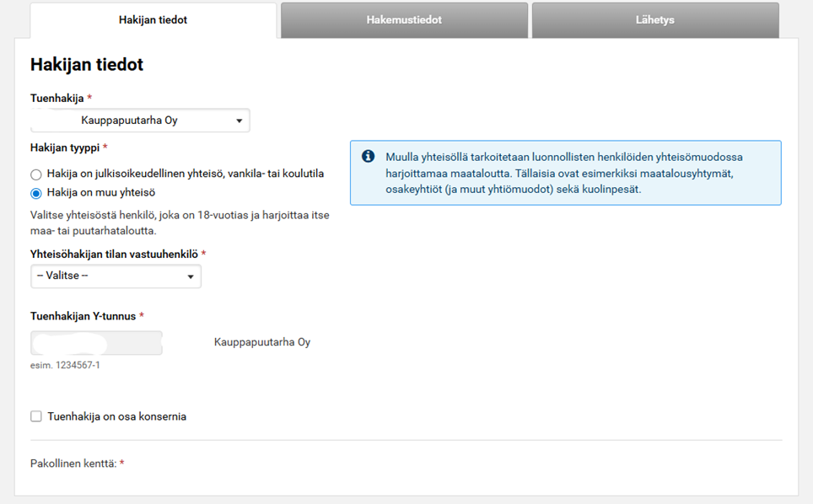Click the "Tuenhakija" field label
The width and height of the screenshot is (813, 504).
click(x=57, y=99)
